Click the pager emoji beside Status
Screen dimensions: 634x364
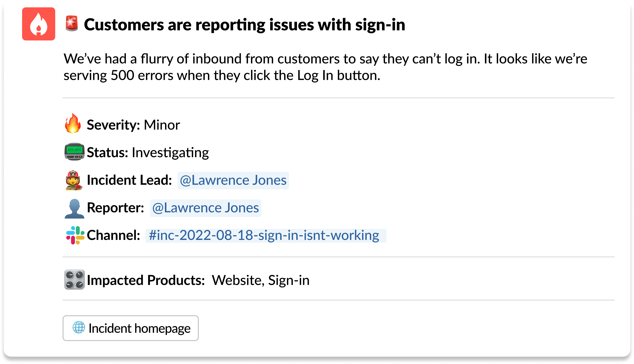pyautogui.click(x=74, y=152)
